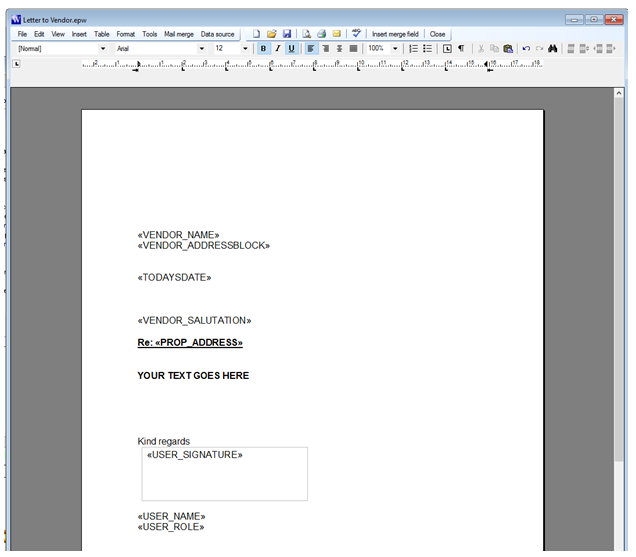The height and width of the screenshot is (557, 636).
Task: Run the spell check icon
Action: point(356,33)
